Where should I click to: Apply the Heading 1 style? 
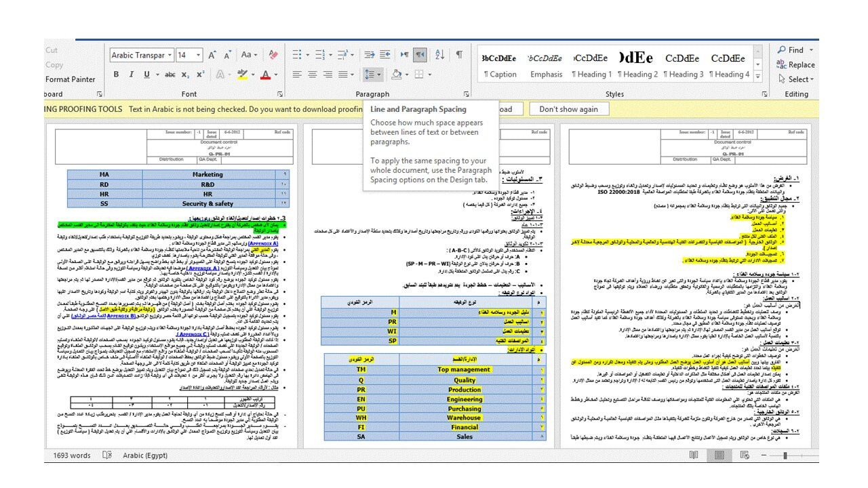tap(592, 64)
